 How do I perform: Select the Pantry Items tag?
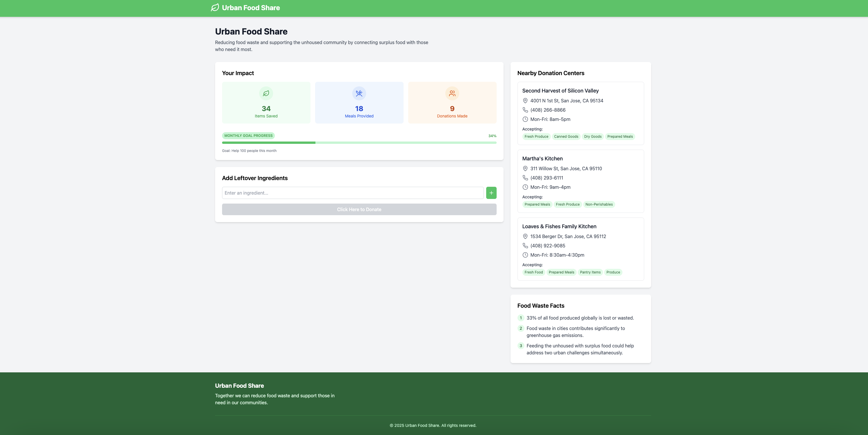click(x=590, y=272)
